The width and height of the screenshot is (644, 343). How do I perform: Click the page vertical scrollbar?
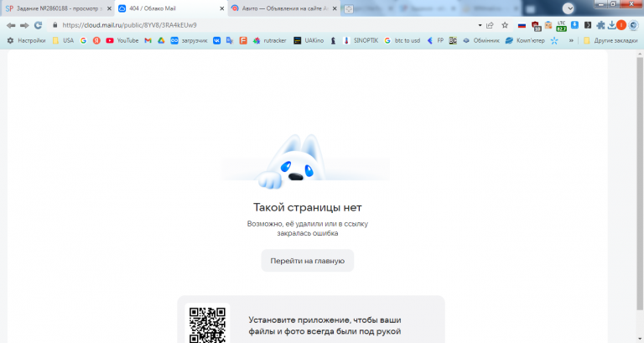640,183
